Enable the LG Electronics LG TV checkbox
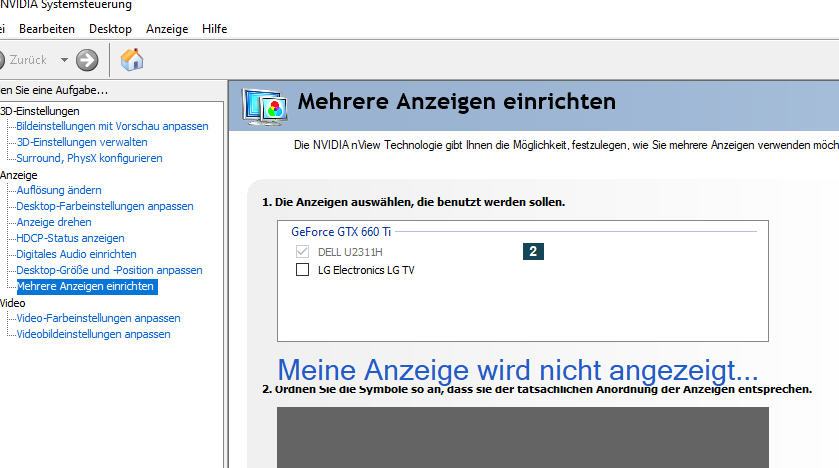 [302, 270]
